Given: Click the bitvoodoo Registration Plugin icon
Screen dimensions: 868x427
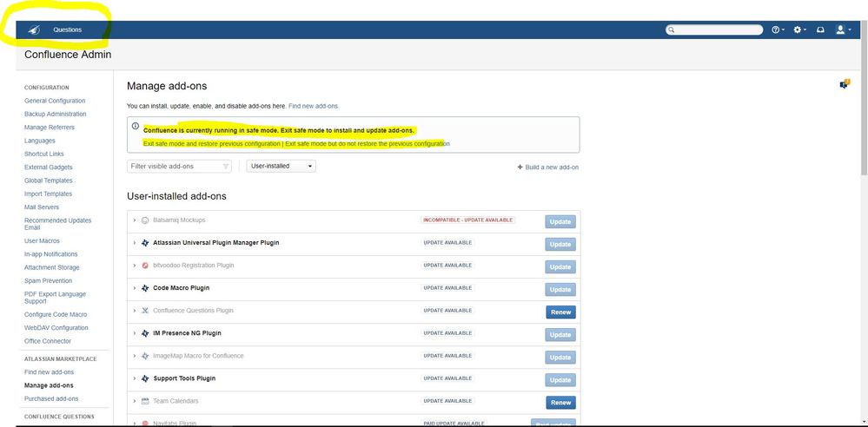Looking at the screenshot, I should click(145, 266).
